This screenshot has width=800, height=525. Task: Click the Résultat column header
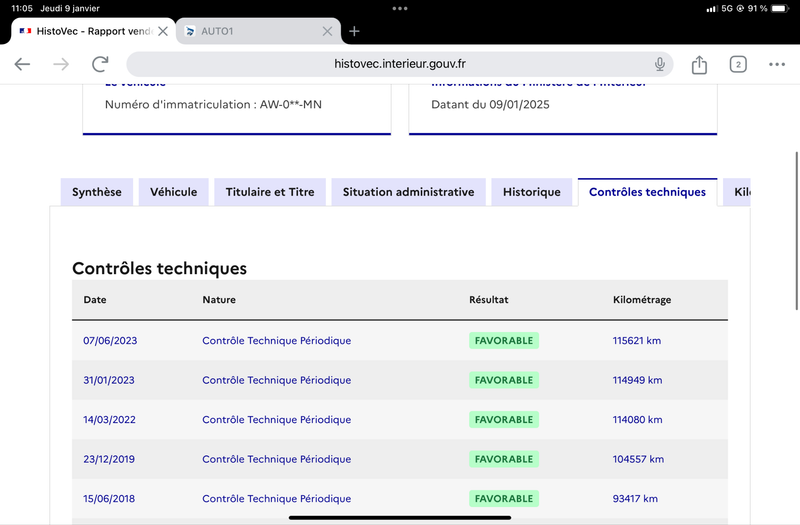pos(489,299)
